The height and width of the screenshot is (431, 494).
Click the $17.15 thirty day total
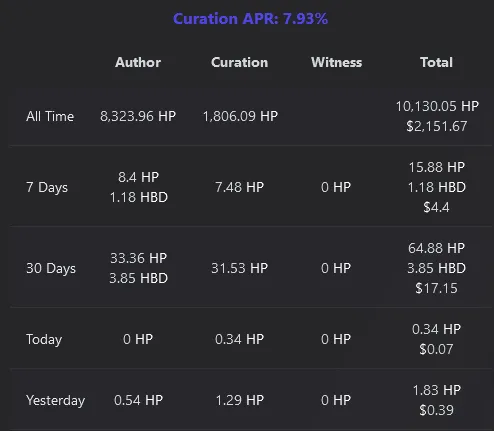pos(436,288)
